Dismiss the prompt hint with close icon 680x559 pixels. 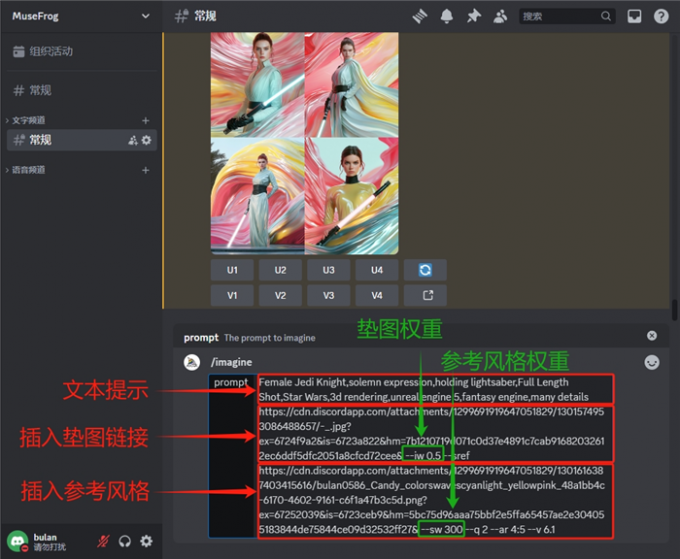(651, 336)
